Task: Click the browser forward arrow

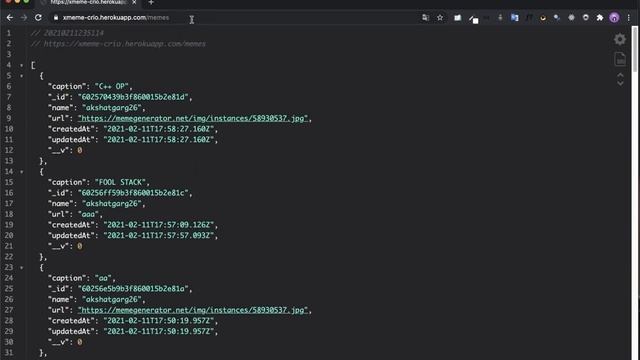Action: click(x=24, y=18)
